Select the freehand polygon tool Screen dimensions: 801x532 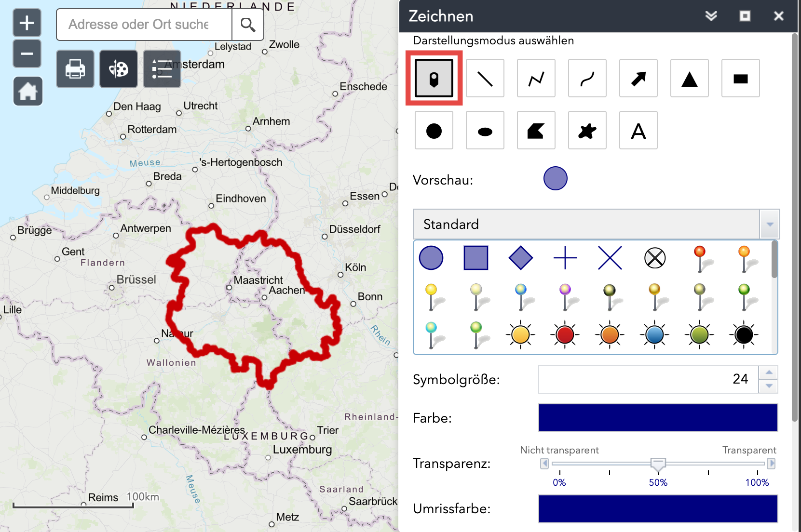587,131
